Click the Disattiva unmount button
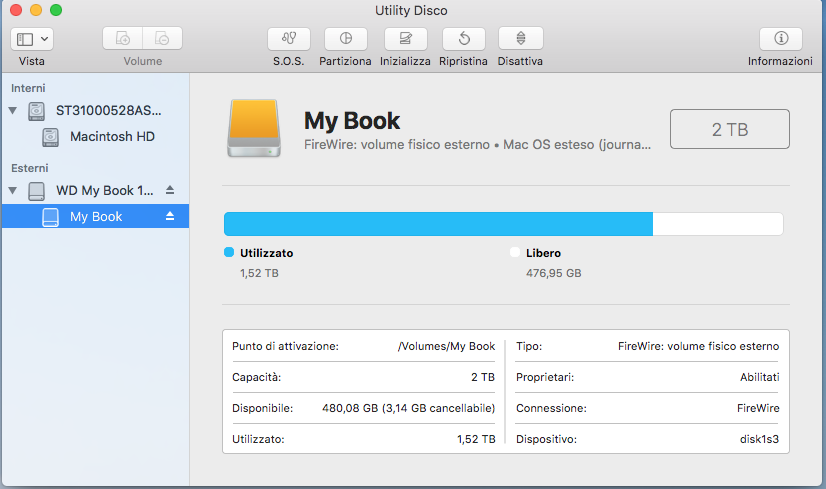 click(520, 38)
